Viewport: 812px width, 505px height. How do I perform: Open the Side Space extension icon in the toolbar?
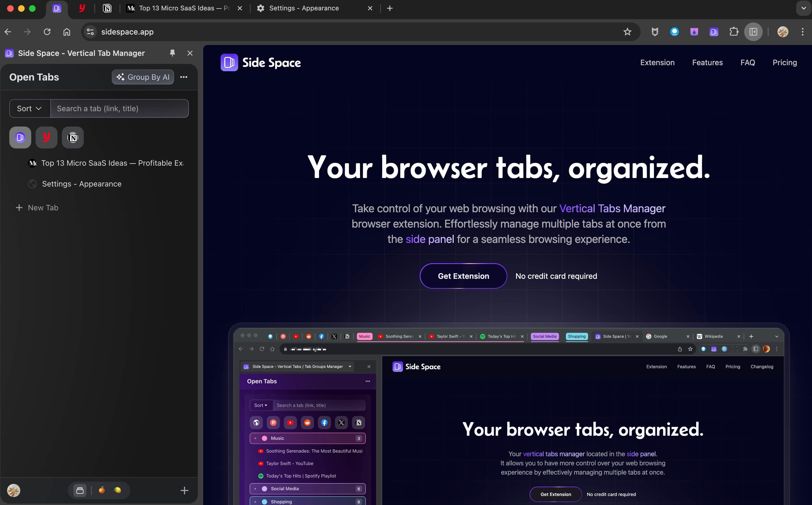click(713, 32)
